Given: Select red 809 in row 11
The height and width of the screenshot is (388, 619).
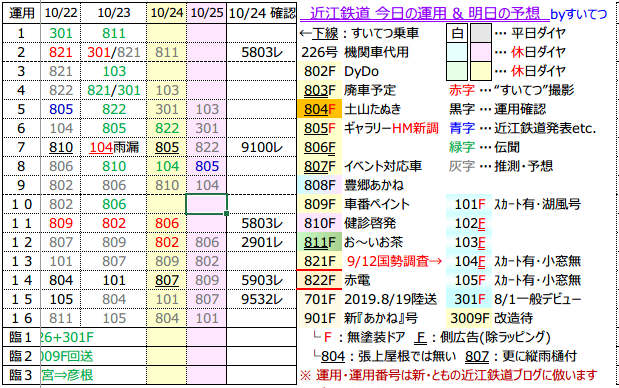Looking at the screenshot, I should (61, 223).
